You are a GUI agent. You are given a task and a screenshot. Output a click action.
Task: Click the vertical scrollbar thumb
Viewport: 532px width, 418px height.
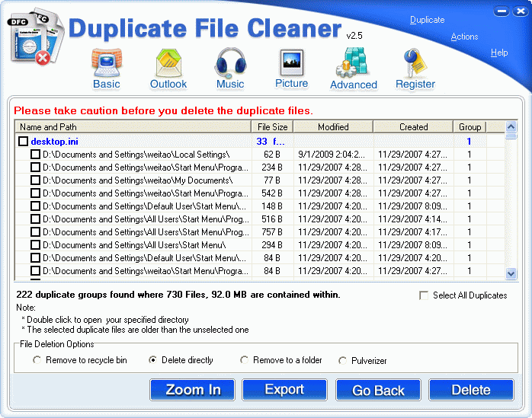coord(511,136)
